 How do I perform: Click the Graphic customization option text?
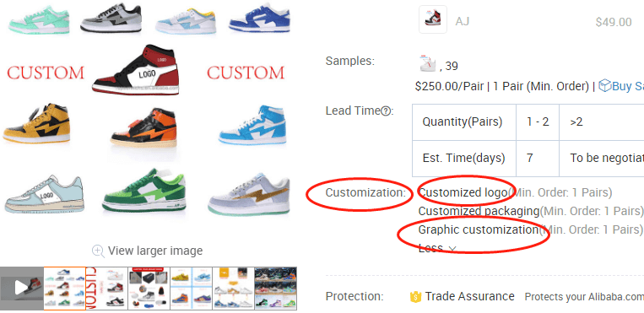click(x=478, y=229)
